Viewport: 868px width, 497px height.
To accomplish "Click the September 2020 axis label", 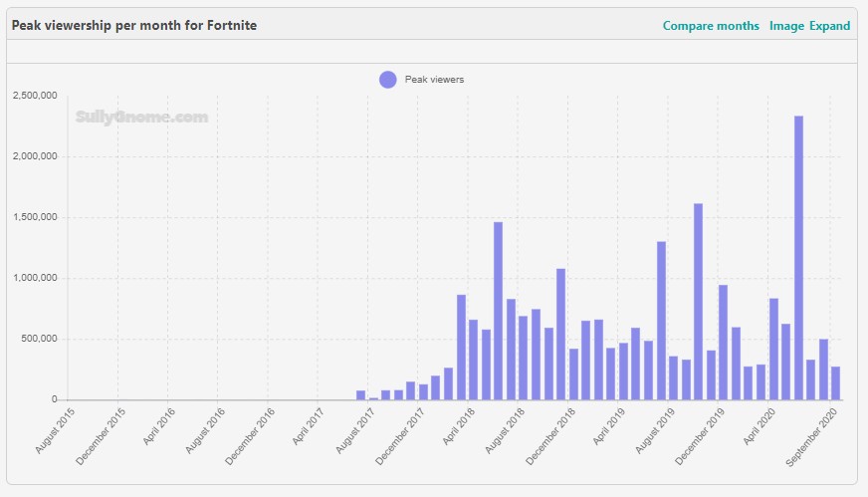I will click(x=811, y=437).
